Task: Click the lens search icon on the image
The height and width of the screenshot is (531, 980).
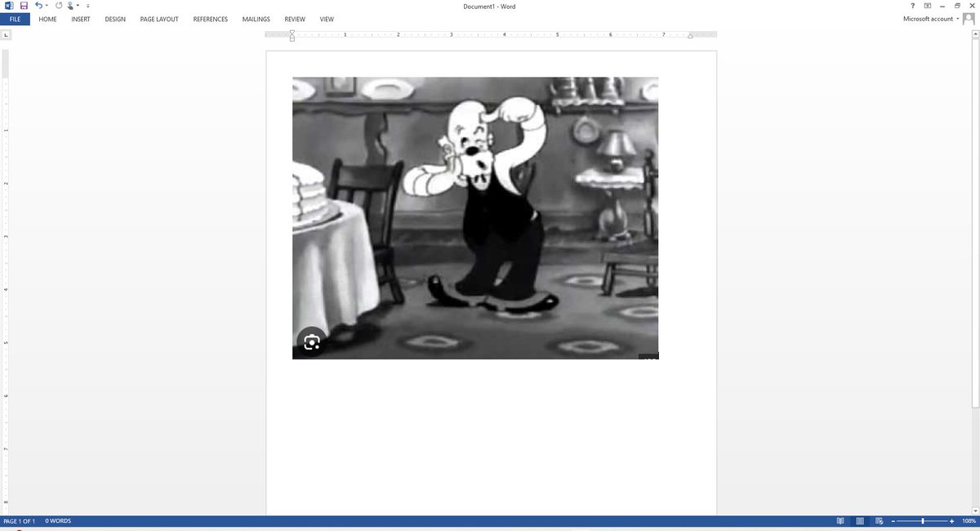Action: (311, 341)
